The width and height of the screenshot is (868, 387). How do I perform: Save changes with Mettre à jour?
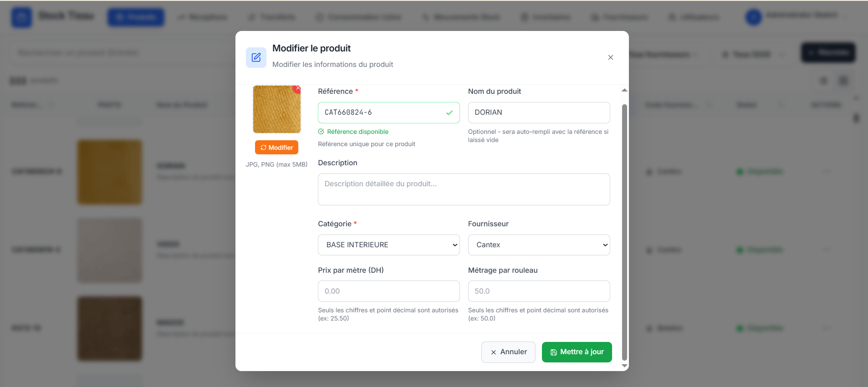[577, 352]
